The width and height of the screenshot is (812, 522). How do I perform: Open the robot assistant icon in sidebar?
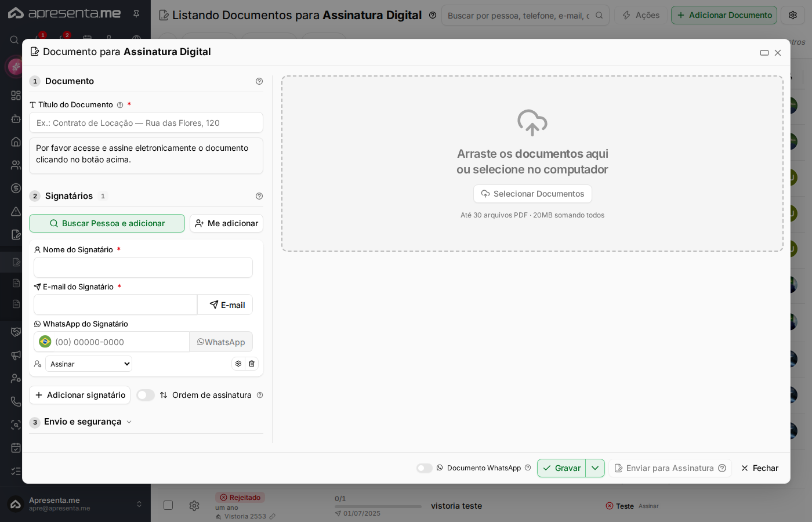(16, 118)
